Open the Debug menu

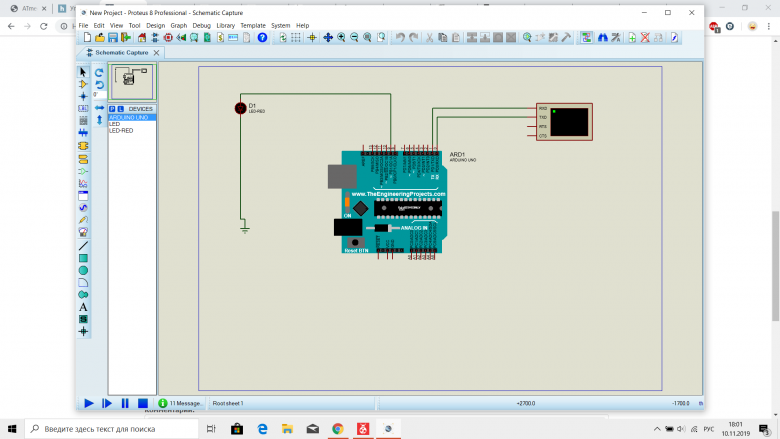pos(201,25)
